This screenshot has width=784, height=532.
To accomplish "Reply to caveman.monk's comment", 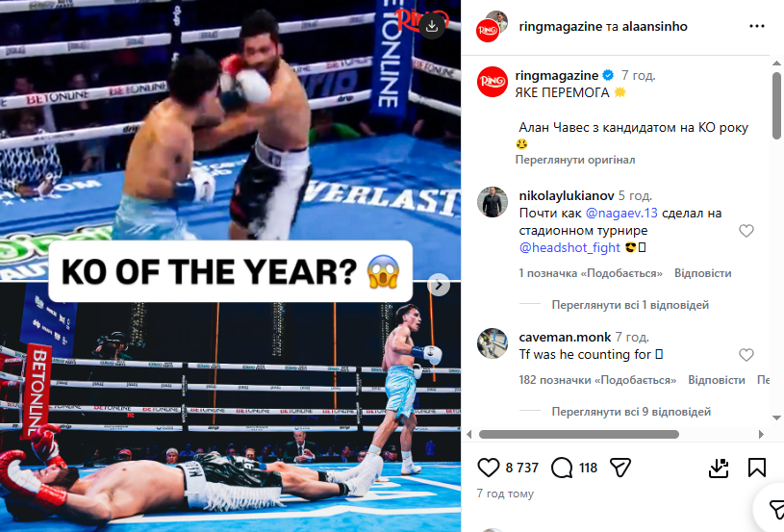I will tap(717, 379).
